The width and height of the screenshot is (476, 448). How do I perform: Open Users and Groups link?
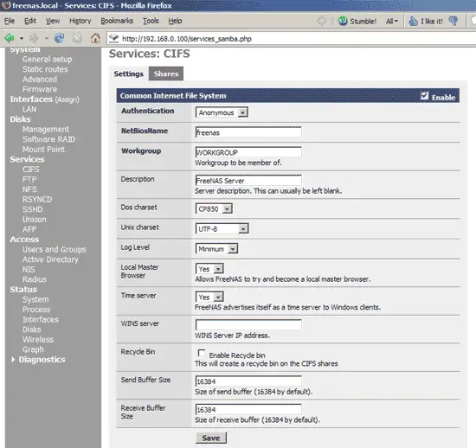(54, 249)
